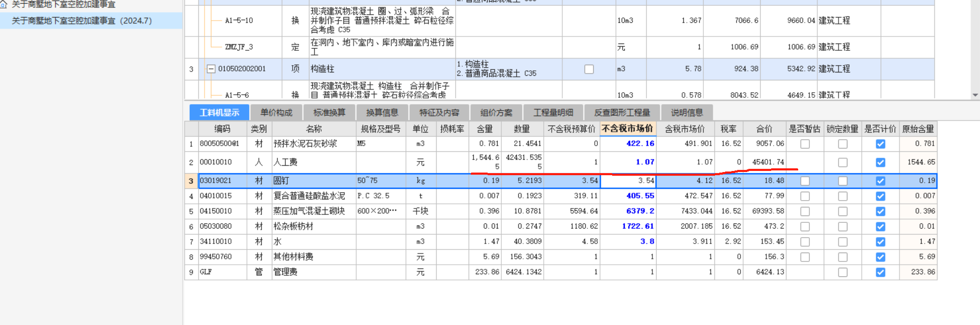This screenshot has width=980, height=325.
Task: Select the ZMZJF_3 row code
Action: click(239, 47)
